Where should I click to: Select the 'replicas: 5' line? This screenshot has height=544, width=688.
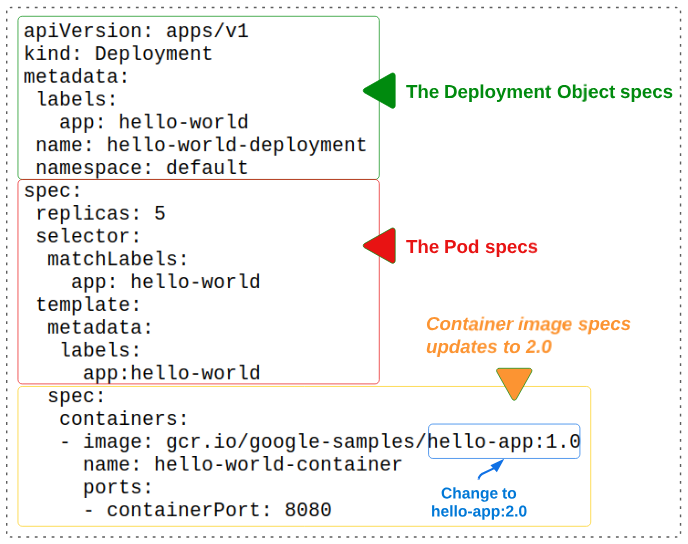point(100,213)
